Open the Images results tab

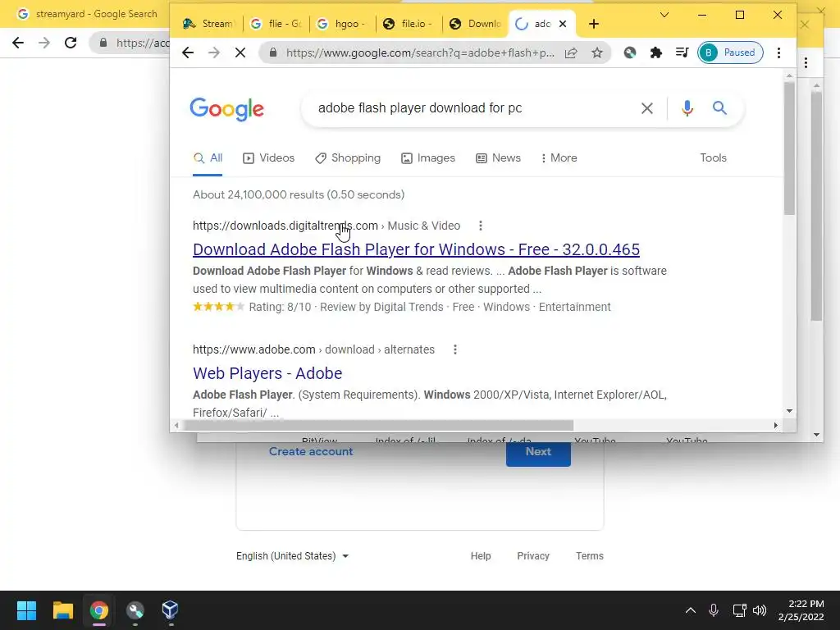(428, 158)
